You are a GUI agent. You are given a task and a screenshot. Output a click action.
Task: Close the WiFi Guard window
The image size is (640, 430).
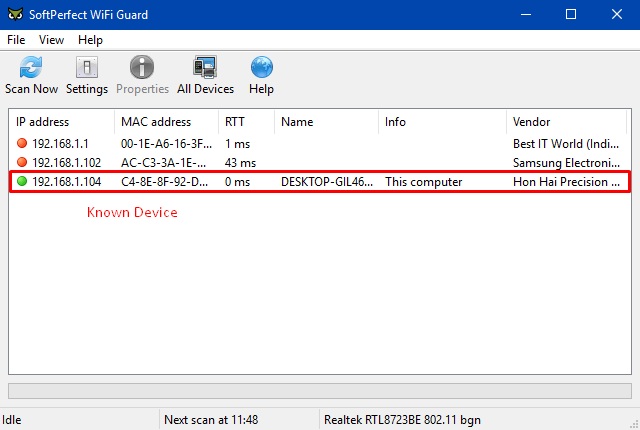click(x=617, y=15)
